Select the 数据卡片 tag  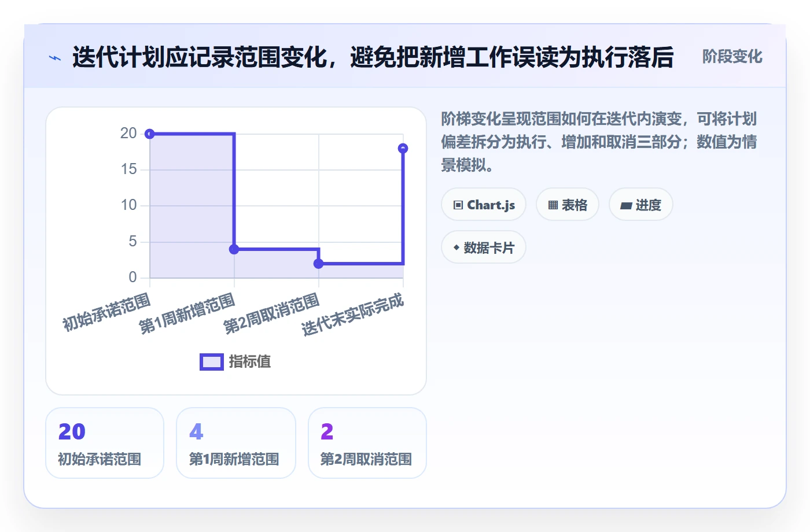point(484,247)
